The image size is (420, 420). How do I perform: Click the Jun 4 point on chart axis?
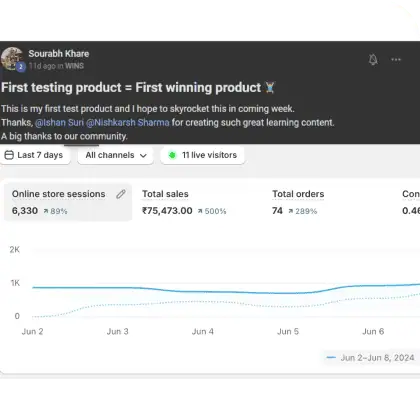(203, 331)
